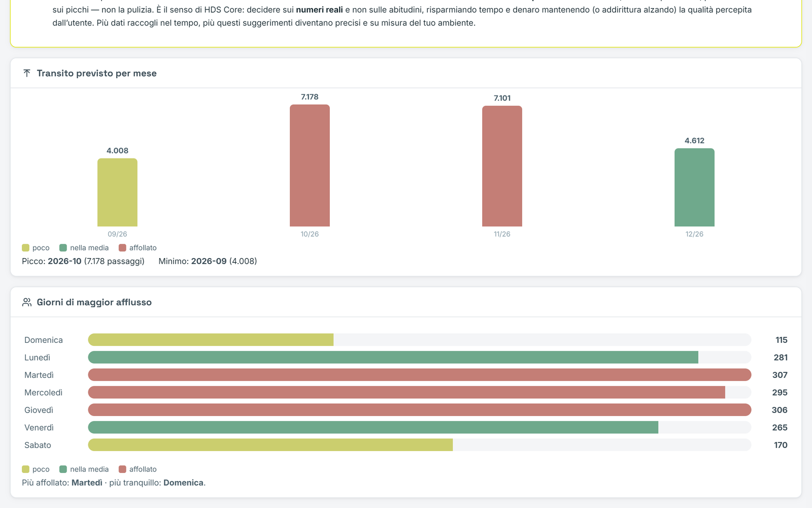
Task: Click the value 306 for Giovedì
Action: [780, 410]
